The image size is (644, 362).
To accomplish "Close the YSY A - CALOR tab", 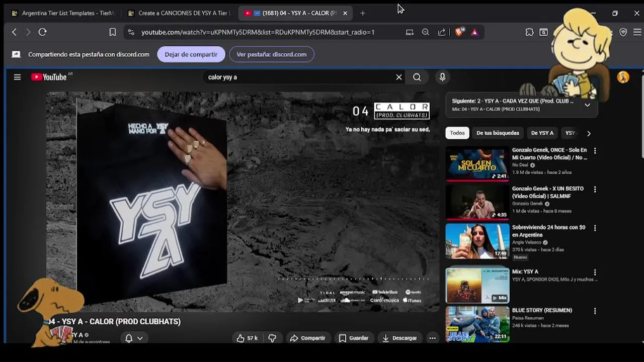I will point(345,13).
